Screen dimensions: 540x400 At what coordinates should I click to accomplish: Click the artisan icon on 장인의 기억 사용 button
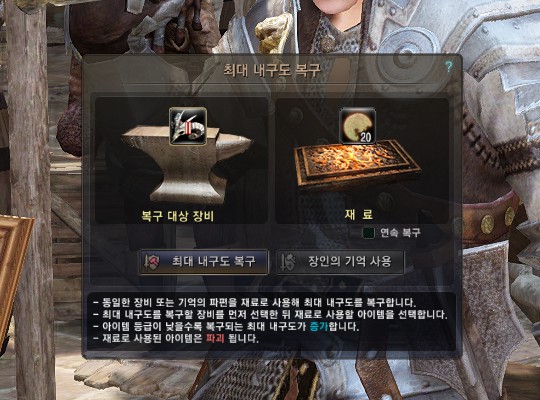point(289,262)
